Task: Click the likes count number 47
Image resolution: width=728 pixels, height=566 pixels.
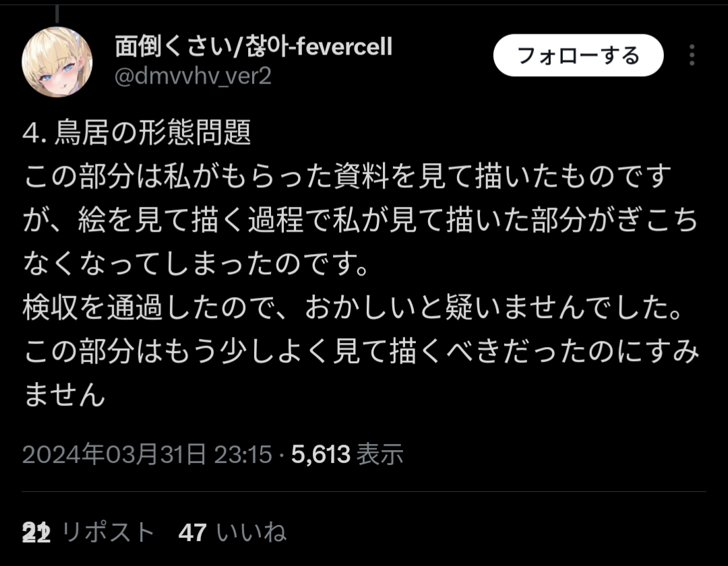Action: coord(192,532)
